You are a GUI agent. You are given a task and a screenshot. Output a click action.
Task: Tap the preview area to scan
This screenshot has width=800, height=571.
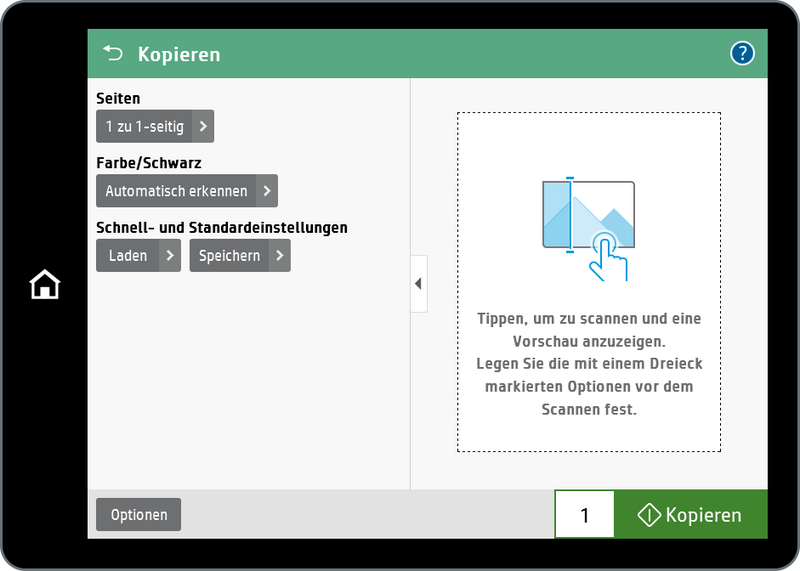[x=589, y=282]
